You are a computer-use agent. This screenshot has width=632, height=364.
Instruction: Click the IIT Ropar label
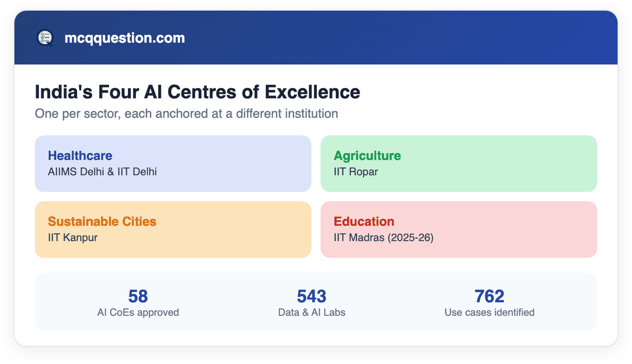pyautogui.click(x=356, y=172)
